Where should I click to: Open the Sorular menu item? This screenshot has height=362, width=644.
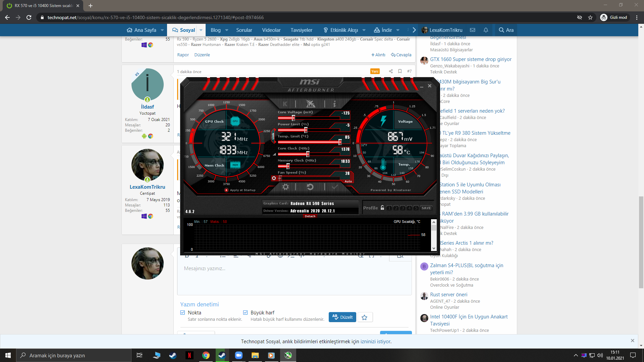click(x=244, y=30)
